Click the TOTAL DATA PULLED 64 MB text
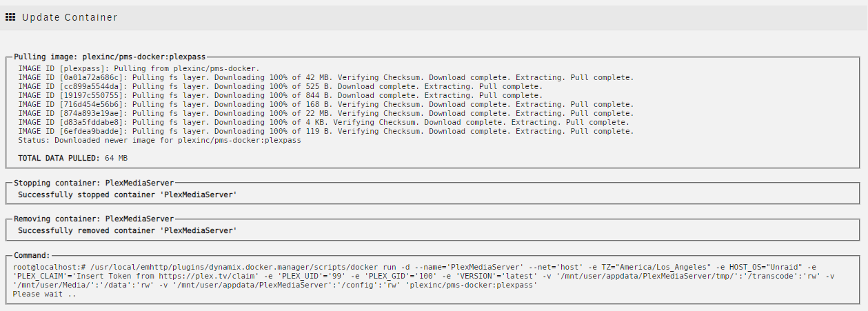 tap(72, 158)
